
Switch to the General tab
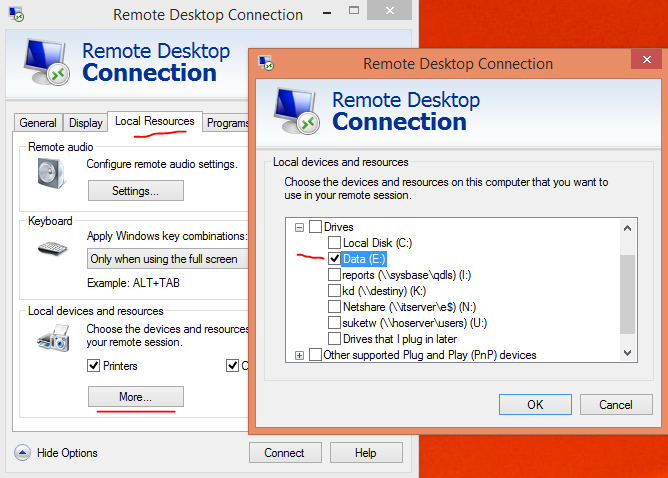[38, 123]
